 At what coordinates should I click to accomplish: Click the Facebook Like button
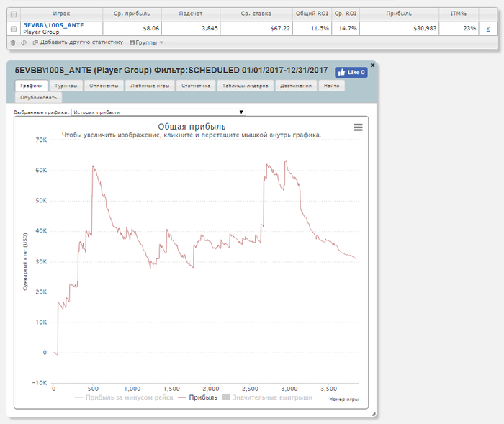[x=351, y=72]
